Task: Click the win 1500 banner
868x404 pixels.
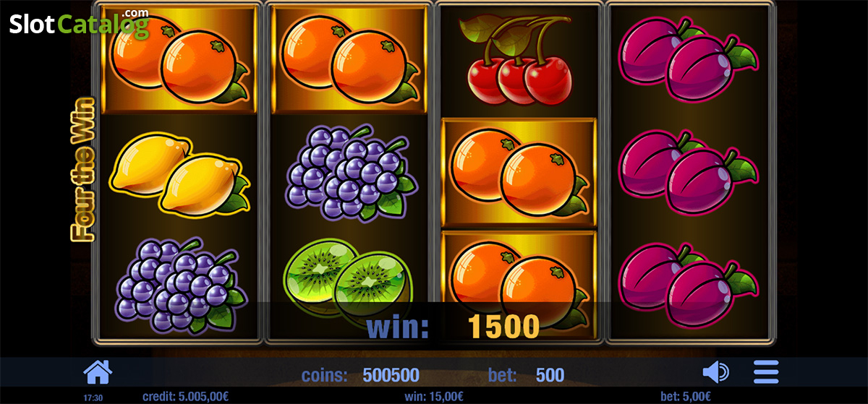Action: point(453,327)
